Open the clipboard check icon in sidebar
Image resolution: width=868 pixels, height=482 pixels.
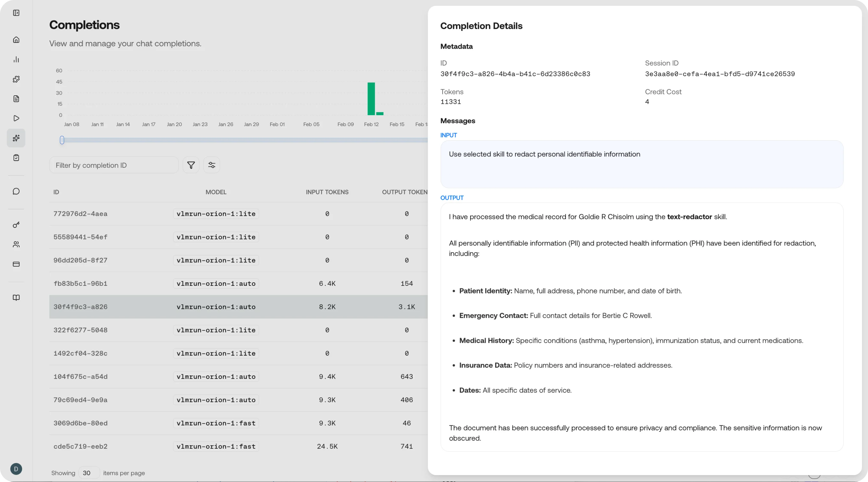point(16,158)
